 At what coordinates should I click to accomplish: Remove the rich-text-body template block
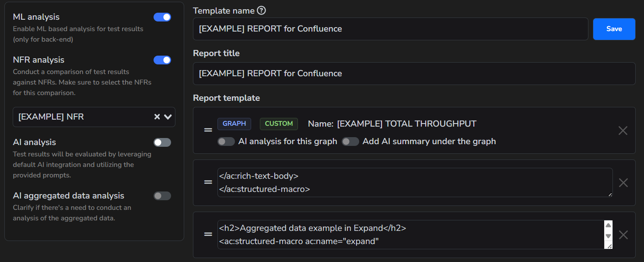tap(623, 182)
